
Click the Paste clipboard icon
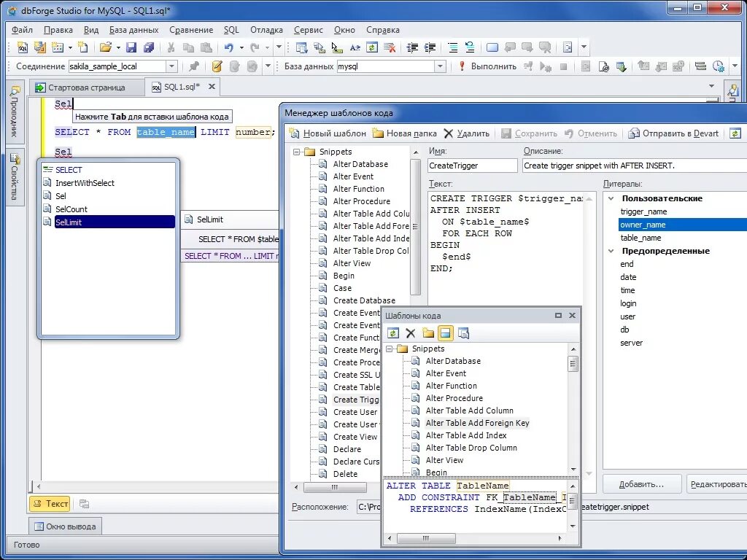click(206, 47)
